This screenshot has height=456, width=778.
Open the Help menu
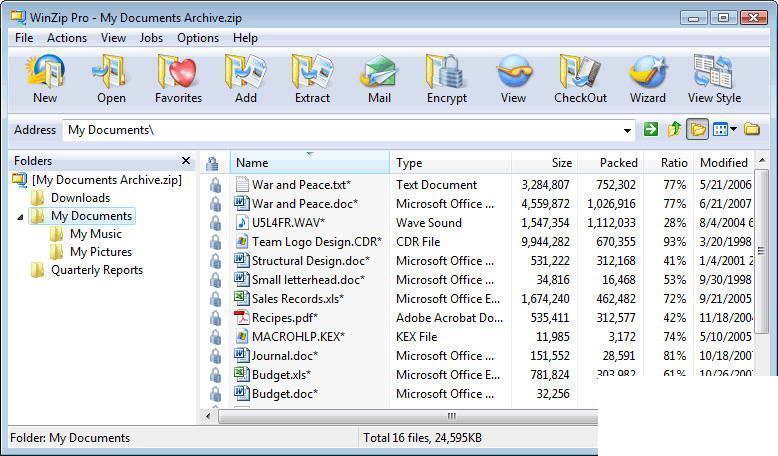click(245, 38)
